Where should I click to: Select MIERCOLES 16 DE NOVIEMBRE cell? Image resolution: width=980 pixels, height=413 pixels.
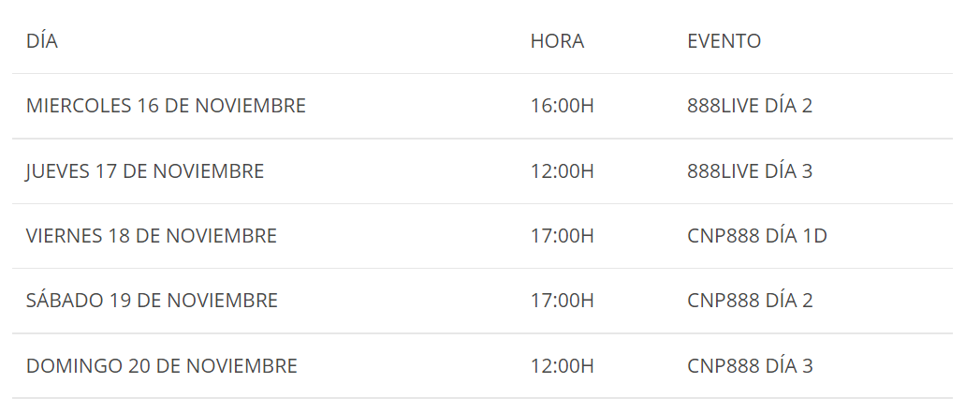click(166, 106)
